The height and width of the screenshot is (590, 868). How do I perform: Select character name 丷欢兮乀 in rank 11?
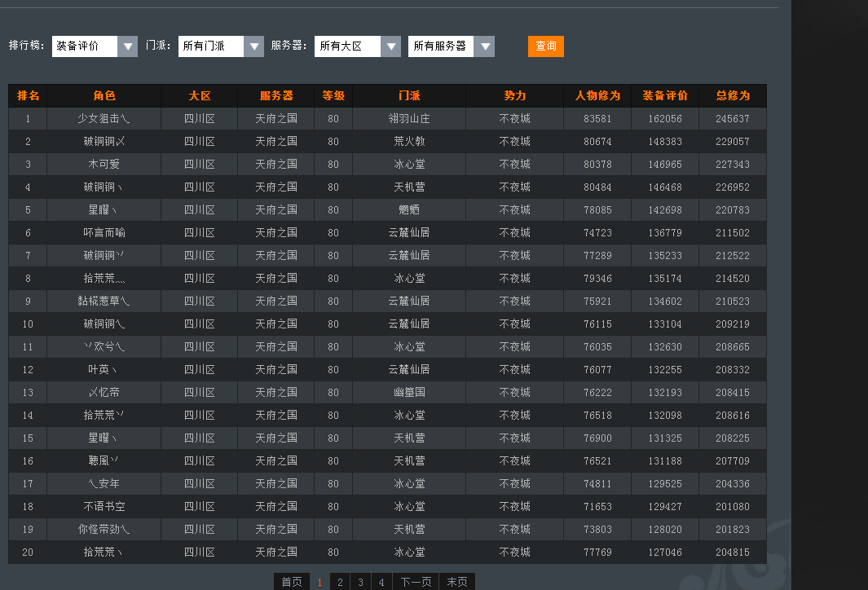click(104, 346)
